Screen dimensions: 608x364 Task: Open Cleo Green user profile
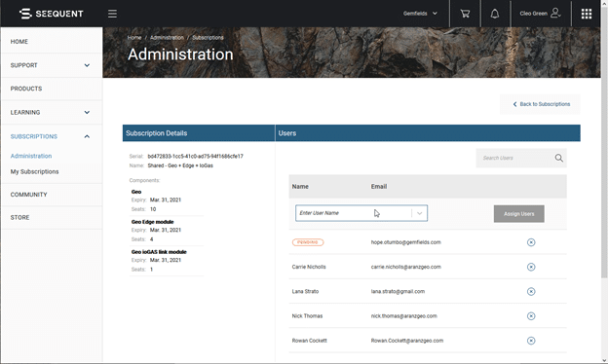point(540,14)
